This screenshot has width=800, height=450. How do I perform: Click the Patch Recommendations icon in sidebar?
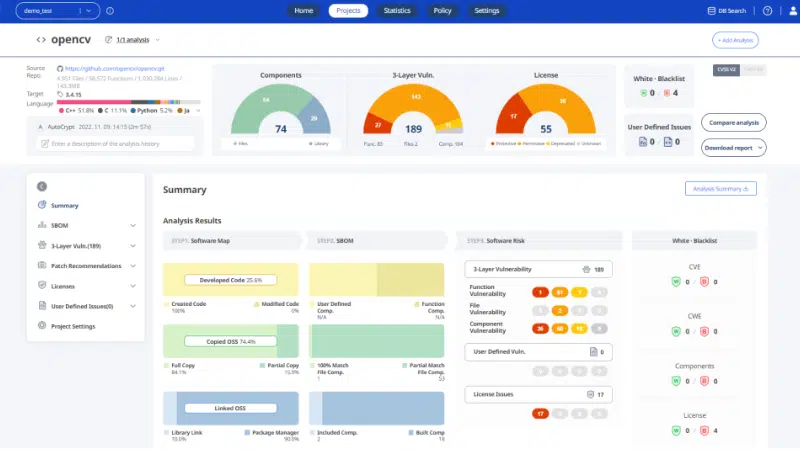click(42, 266)
